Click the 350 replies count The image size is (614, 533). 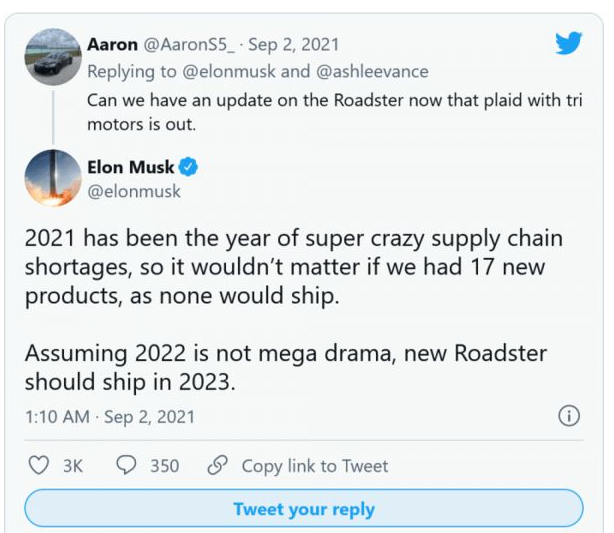point(164,466)
